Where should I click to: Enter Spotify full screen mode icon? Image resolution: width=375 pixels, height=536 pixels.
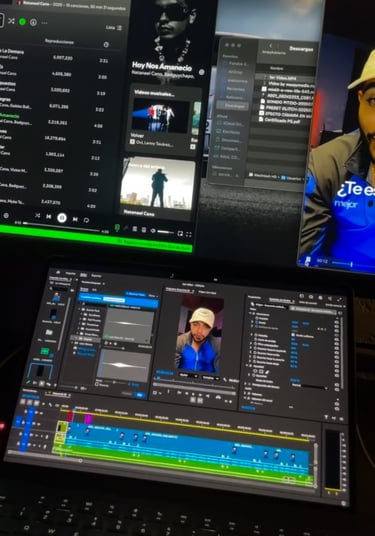[x=188, y=234]
